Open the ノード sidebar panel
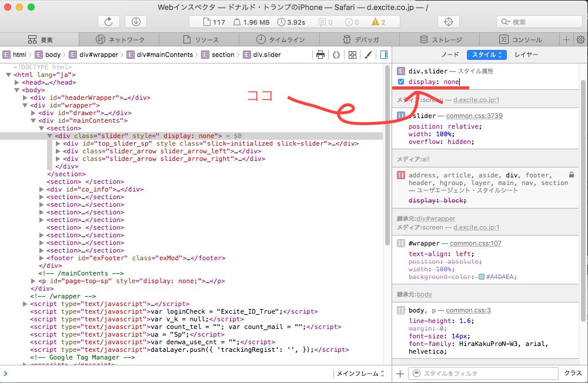 tap(450, 55)
